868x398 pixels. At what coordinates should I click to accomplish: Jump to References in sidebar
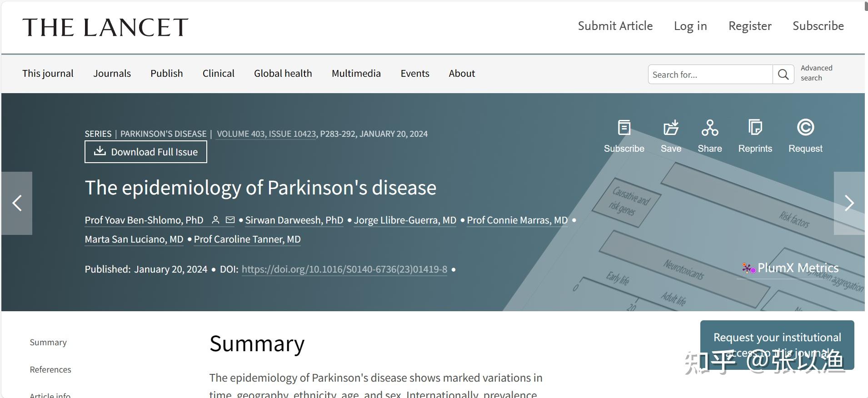(50, 369)
